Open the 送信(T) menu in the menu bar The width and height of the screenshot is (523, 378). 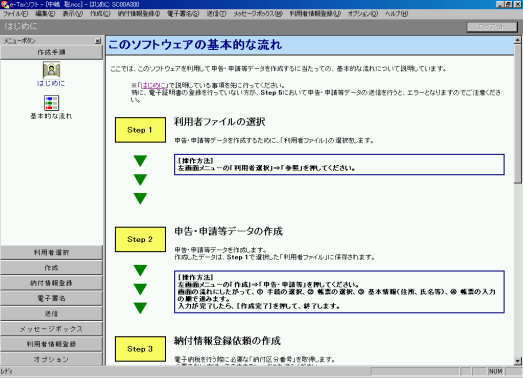(x=216, y=14)
